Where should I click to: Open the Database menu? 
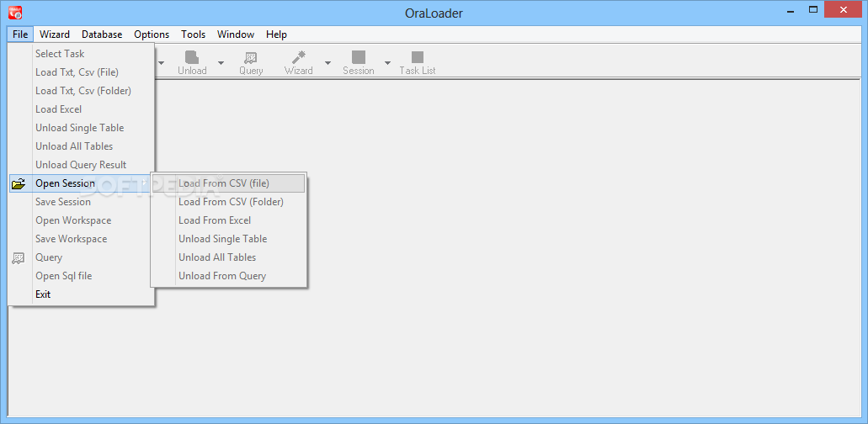click(102, 34)
